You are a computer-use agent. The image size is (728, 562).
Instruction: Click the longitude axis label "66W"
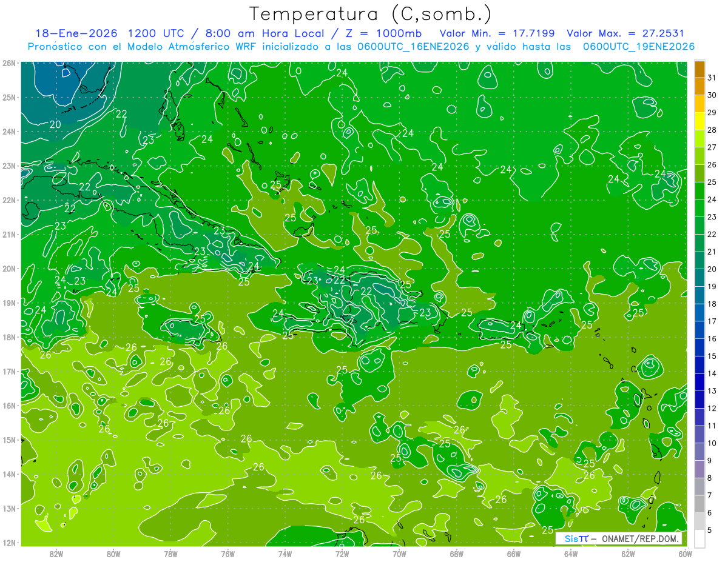(x=513, y=554)
